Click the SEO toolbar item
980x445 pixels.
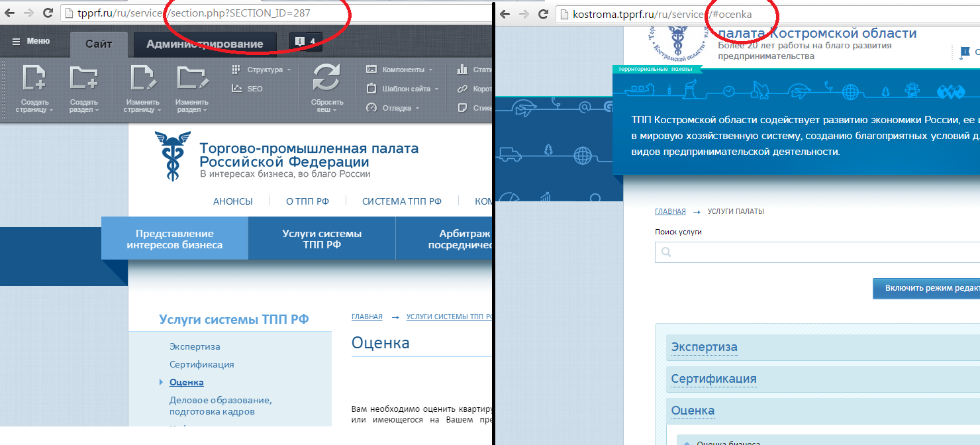[x=247, y=89]
